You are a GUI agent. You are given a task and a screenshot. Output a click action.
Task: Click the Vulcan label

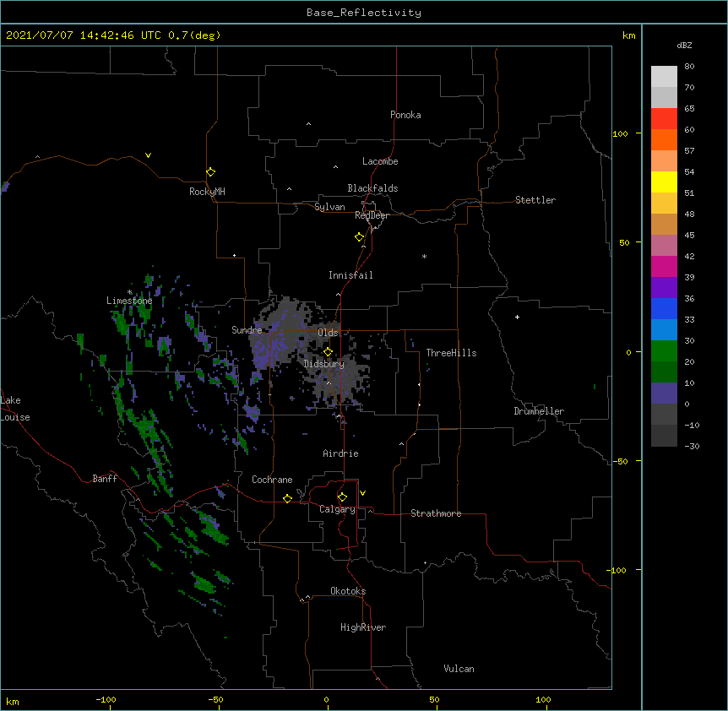point(459,669)
